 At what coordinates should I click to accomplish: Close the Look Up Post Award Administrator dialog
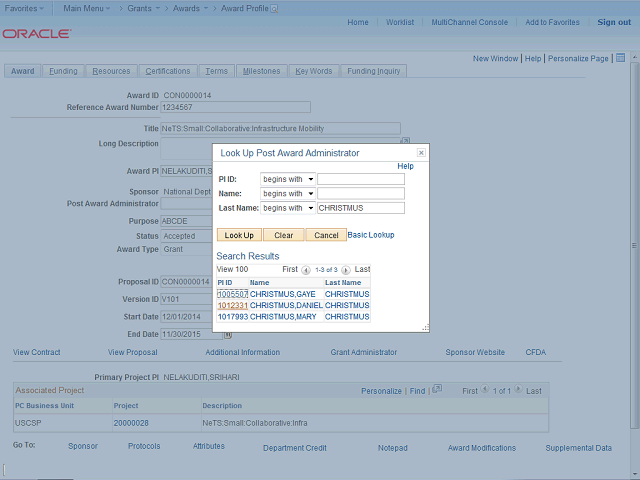(421, 153)
